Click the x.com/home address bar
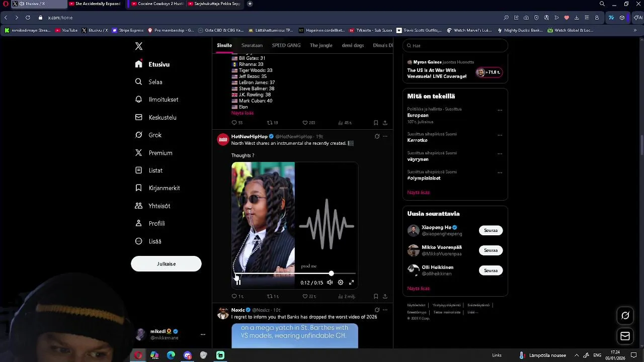Viewport: 644px width, 362px height. pos(60,18)
